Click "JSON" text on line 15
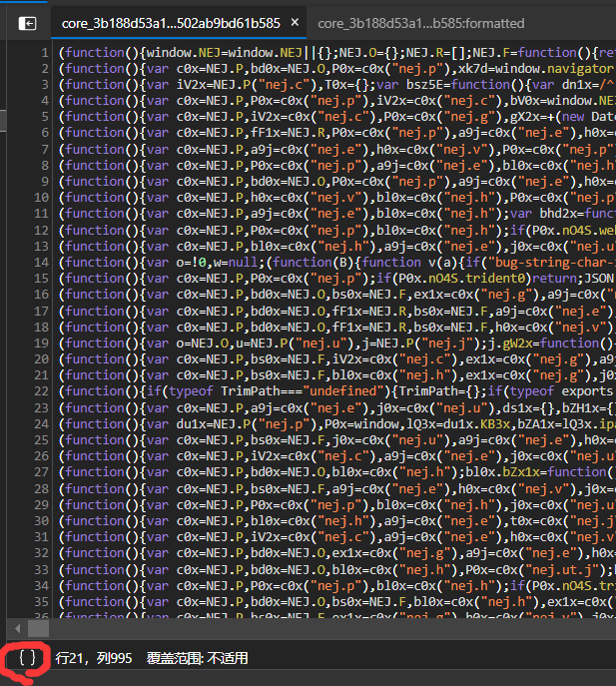This screenshot has height=686, width=616. click(x=599, y=279)
